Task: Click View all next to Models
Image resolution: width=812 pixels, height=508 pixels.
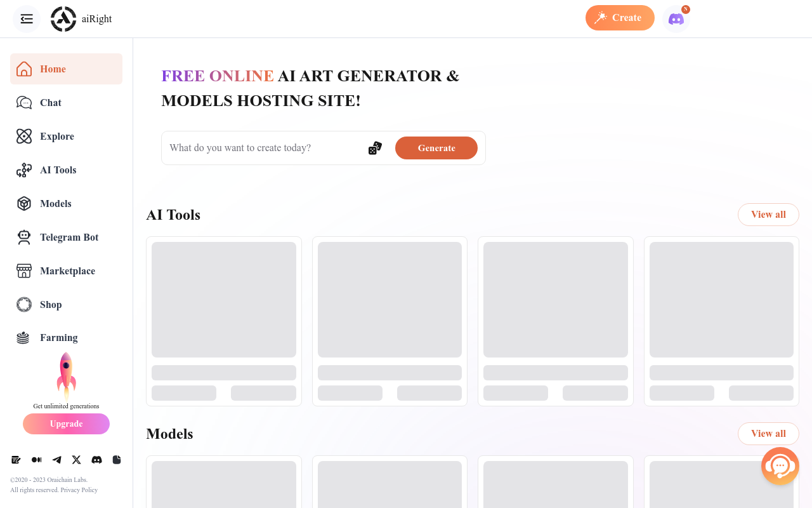Action: (768, 434)
